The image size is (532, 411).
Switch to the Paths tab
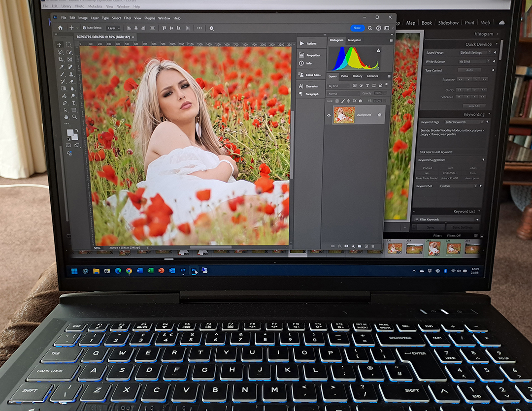coord(344,76)
